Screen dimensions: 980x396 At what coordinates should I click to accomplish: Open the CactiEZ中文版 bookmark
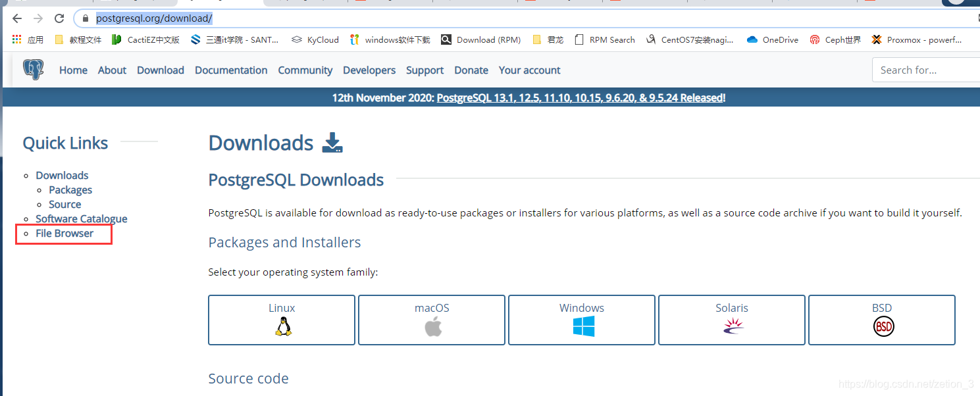(x=145, y=39)
